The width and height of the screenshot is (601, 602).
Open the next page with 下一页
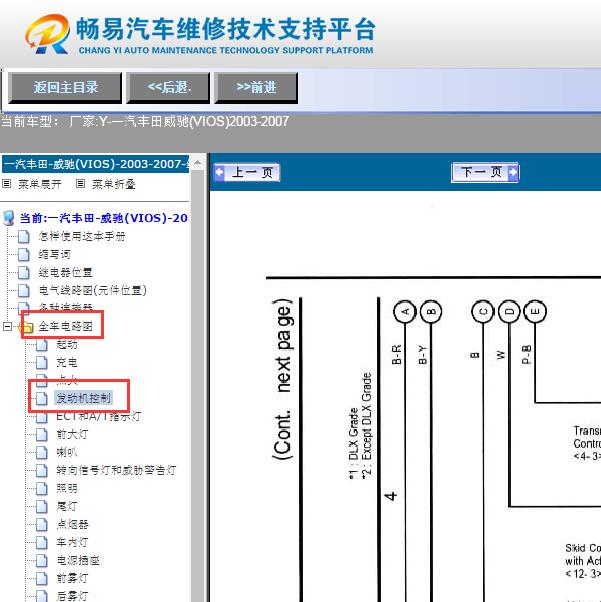tap(485, 172)
